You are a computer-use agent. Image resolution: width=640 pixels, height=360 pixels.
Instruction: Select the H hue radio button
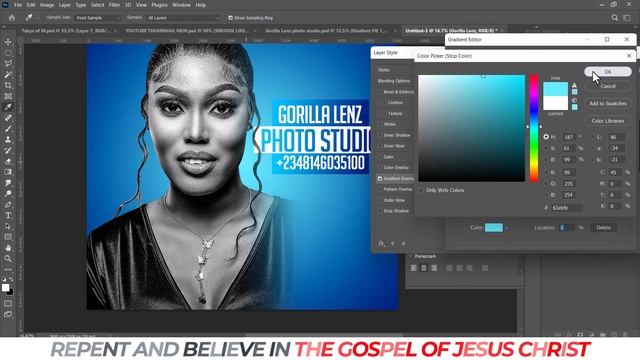[x=546, y=137]
